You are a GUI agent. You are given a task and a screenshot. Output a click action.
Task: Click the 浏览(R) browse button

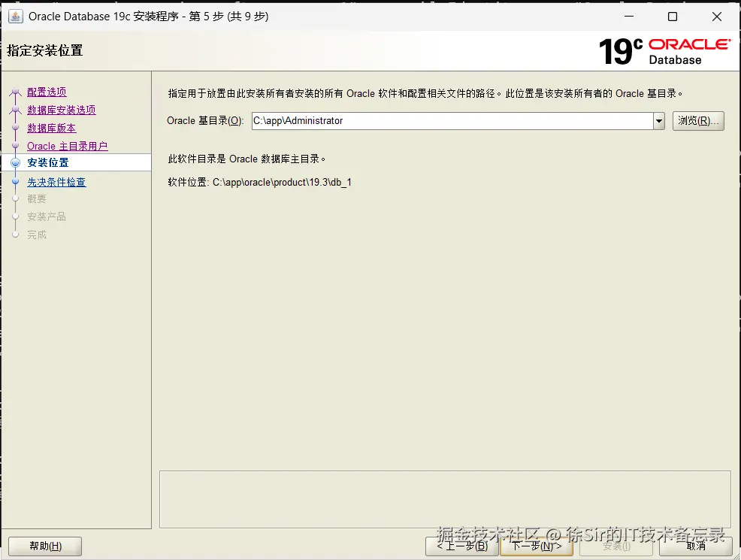[x=698, y=120]
